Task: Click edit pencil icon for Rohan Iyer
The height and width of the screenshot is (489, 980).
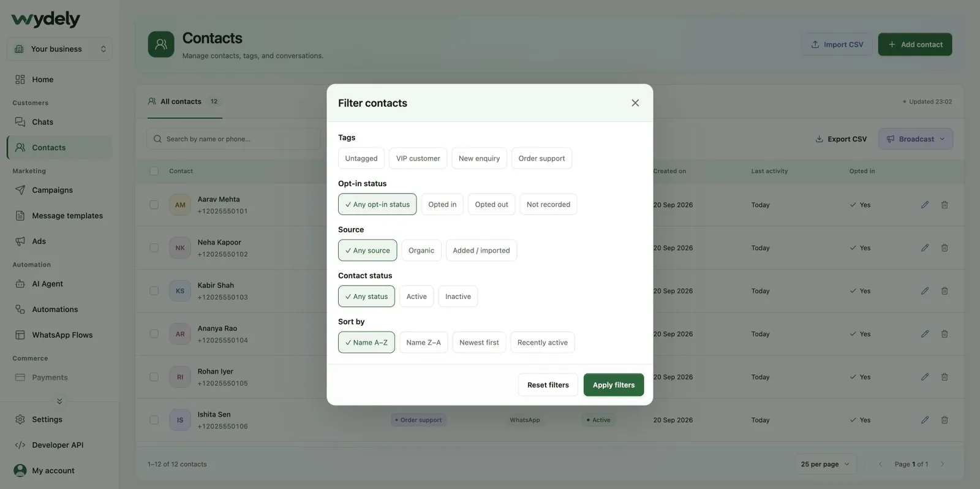Action: 925,377
